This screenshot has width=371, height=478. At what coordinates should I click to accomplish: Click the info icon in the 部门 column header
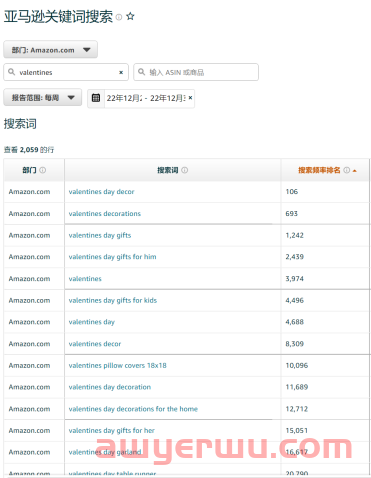(43, 170)
